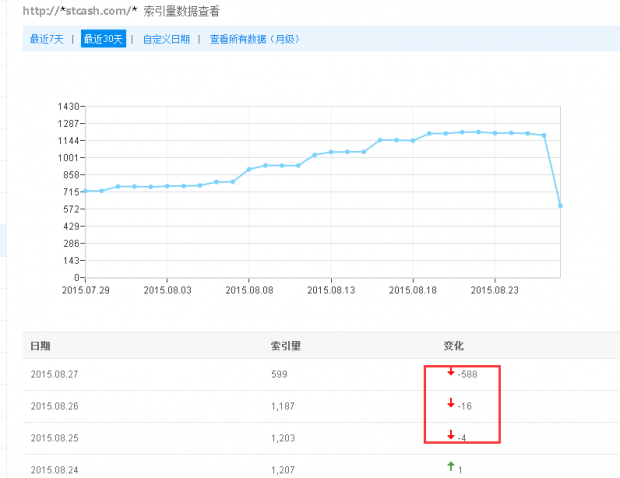Select the 最近7天 tab
Viewport: 620px width, 478px height.
47,39
